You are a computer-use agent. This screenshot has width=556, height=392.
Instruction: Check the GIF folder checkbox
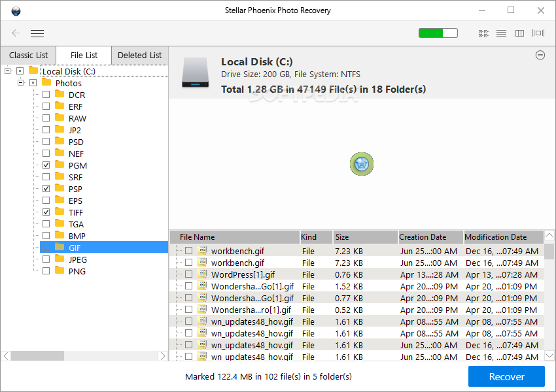[x=46, y=247]
